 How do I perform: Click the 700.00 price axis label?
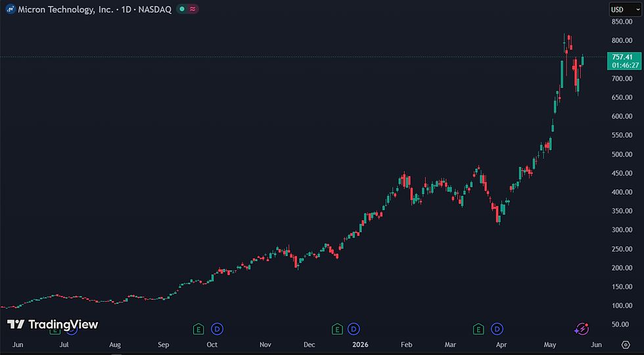622,78
